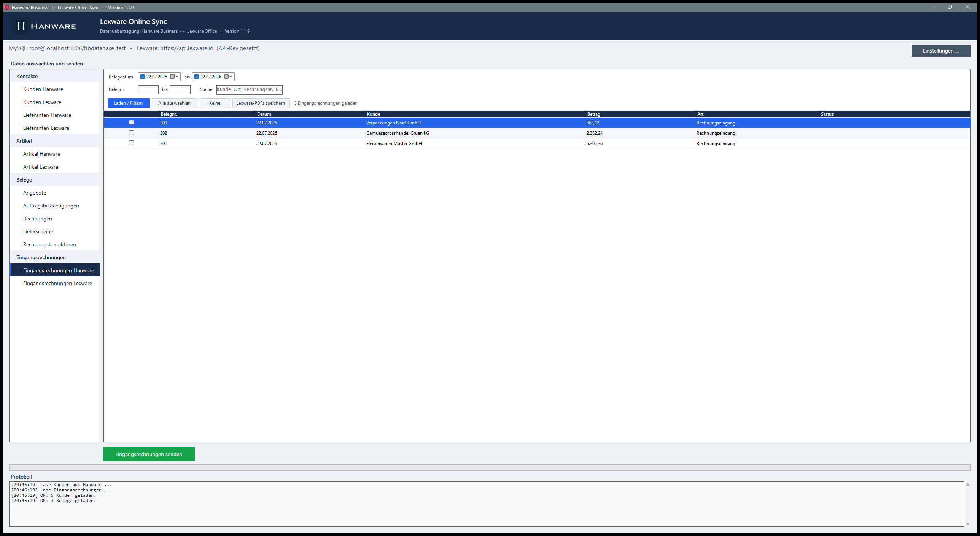Click log line 'OK: 5 Kunden geladen.'
The width and height of the screenshot is (980, 536).
pyautogui.click(x=54, y=495)
